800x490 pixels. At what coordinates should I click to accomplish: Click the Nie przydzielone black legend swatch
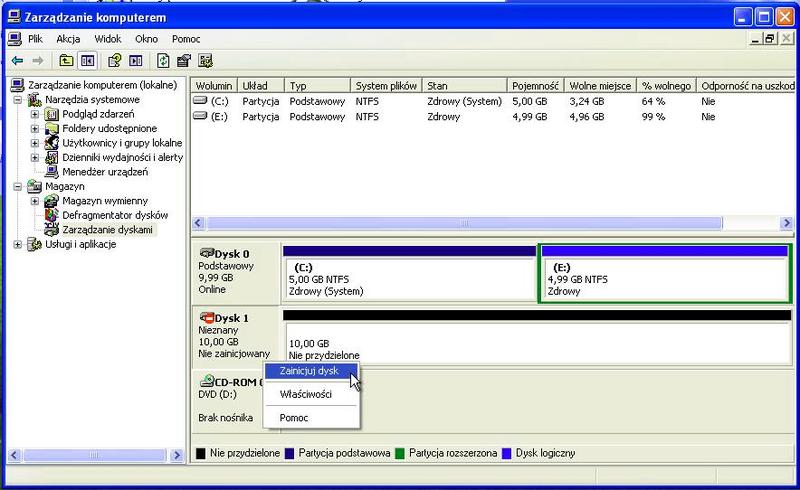click(201, 453)
